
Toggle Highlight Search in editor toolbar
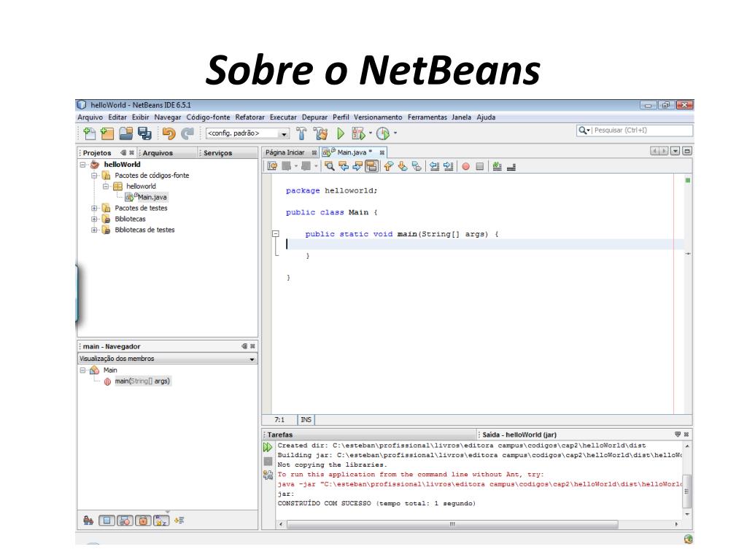[371, 166]
